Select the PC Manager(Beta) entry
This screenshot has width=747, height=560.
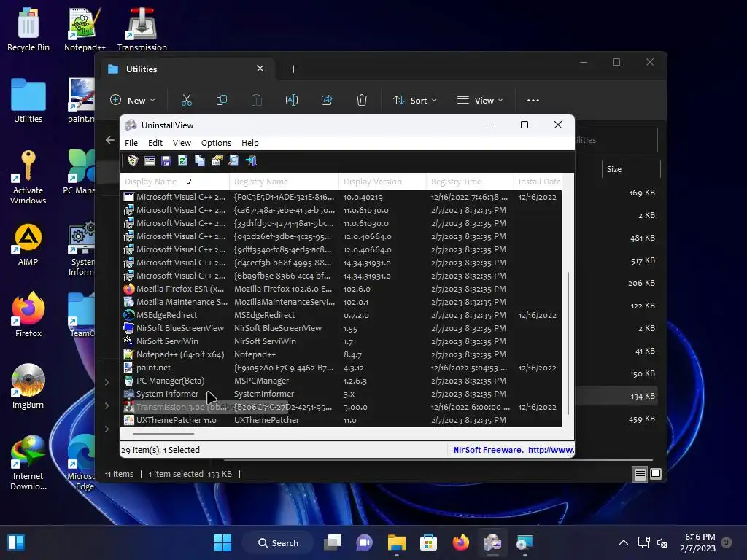tap(341, 381)
